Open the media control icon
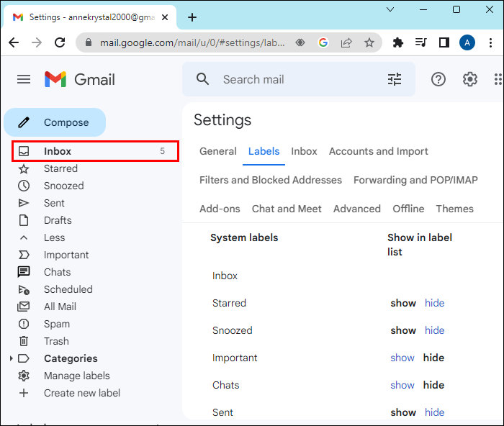Viewport: 504px width, 426px height. (x=420, y=42)
